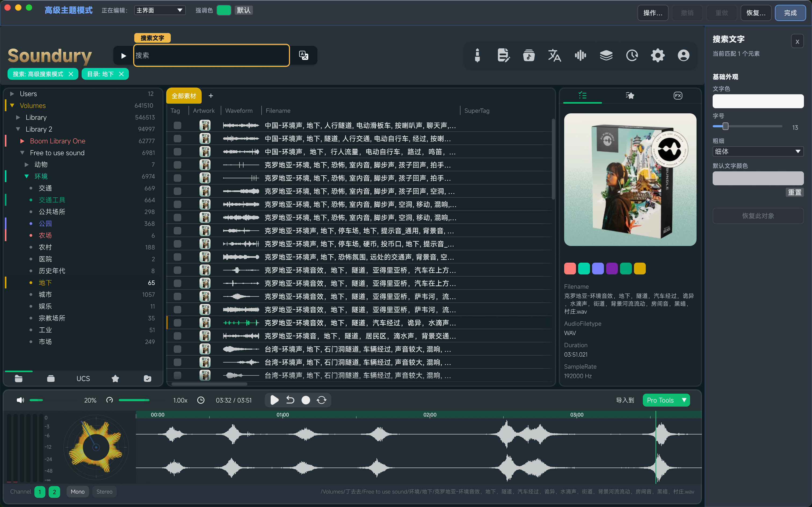
Task: Open the 主界面 editing dropdown
Action: click(160, 10)
